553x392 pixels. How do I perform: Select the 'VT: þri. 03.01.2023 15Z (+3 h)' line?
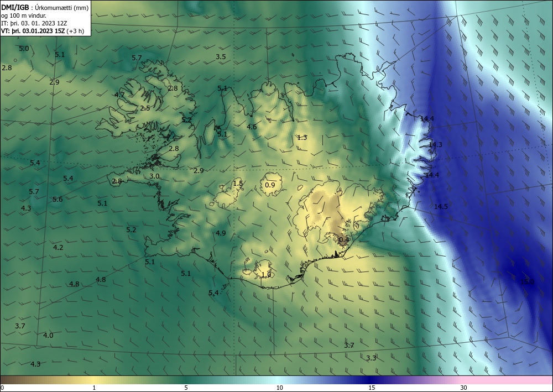pyautogui.click(x=43, y=31)
